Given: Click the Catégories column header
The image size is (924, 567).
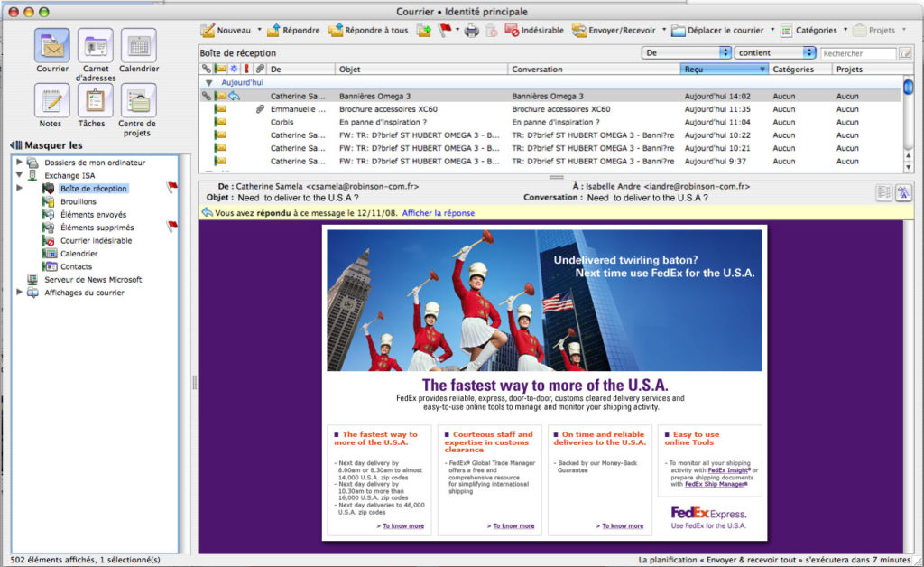Looking at the screenshot, I should (x=800, y=69).
